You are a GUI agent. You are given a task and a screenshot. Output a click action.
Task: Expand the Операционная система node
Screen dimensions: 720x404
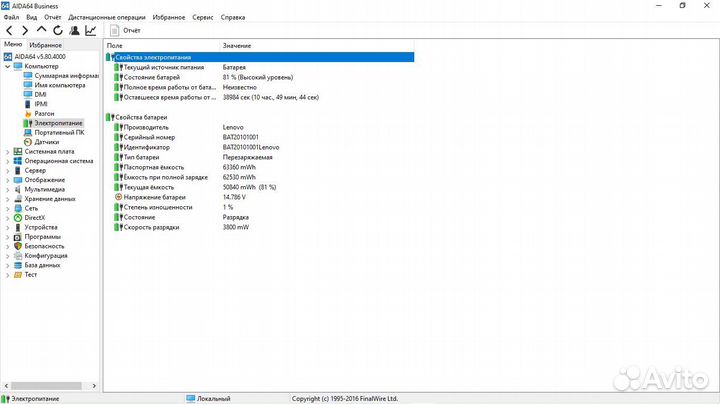[7, 161]
